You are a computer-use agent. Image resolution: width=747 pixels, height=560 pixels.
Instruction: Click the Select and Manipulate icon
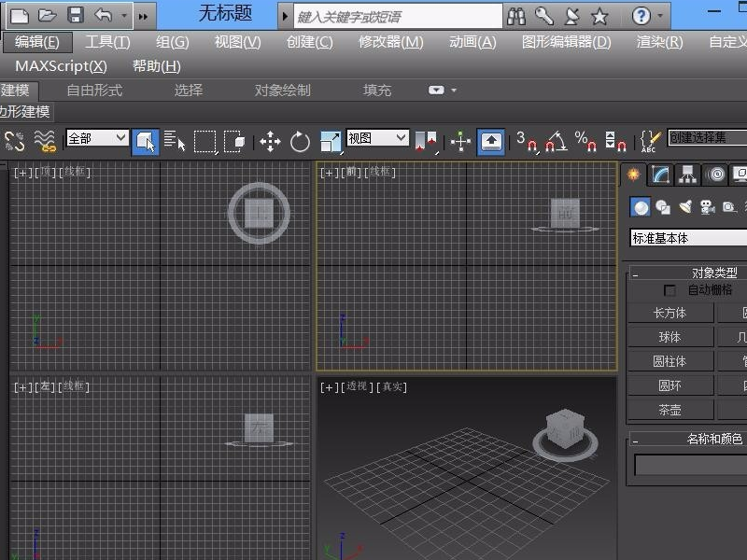point(460,142)
